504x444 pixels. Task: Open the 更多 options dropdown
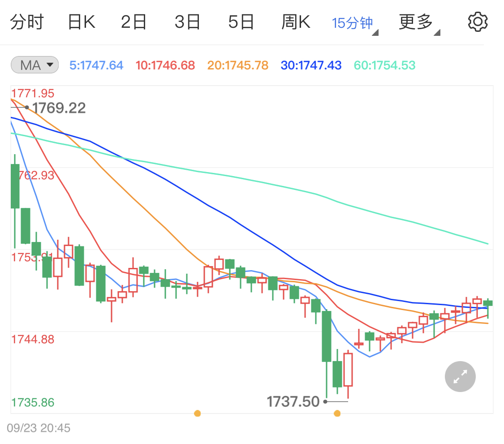click(x=416, y=21)
